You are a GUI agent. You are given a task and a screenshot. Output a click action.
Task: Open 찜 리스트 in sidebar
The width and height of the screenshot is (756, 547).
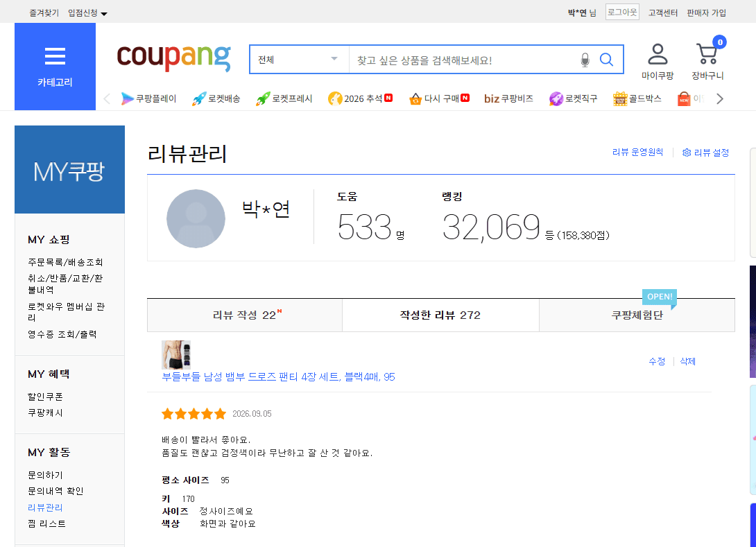click(x=46, y=523)
